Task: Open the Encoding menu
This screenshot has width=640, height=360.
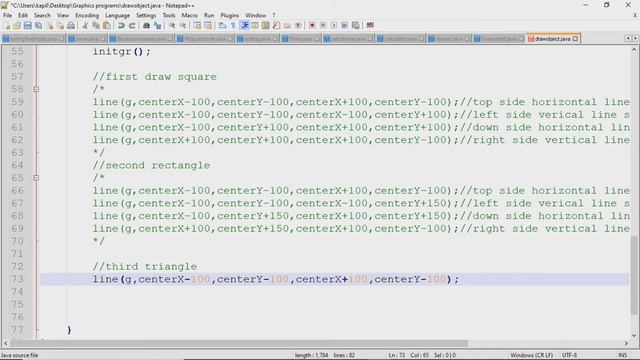Action: [87, 16]
